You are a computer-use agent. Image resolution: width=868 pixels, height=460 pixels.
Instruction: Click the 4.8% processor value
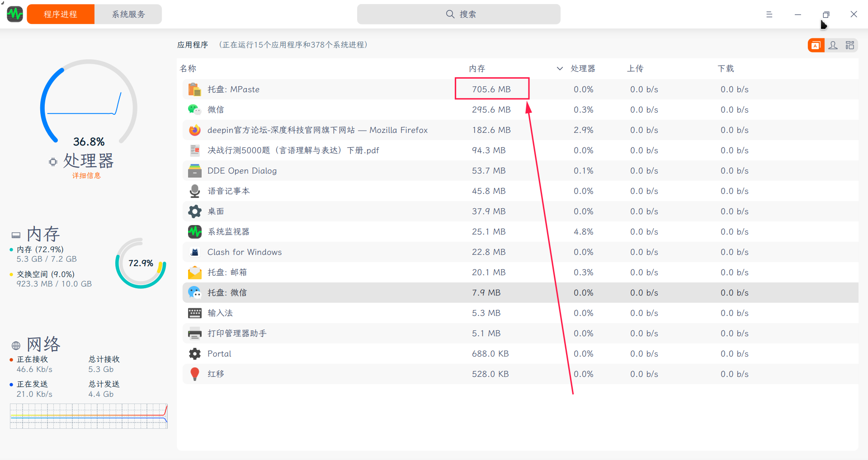tap(583, 232)
